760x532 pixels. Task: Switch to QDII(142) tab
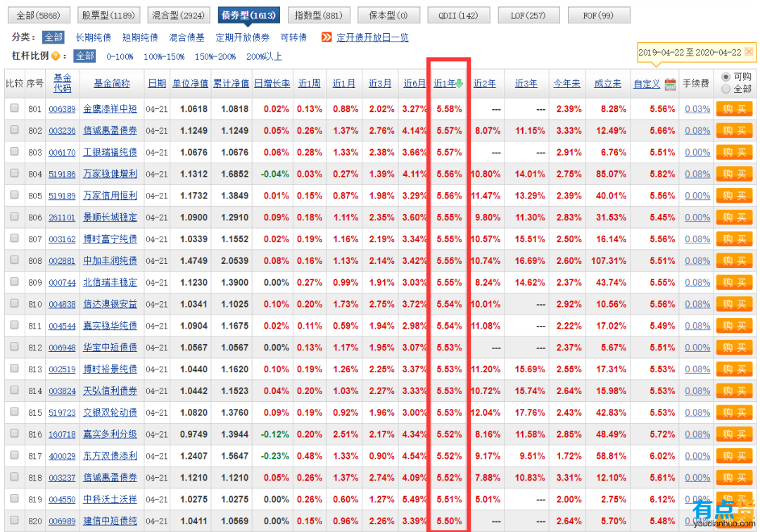459,15
